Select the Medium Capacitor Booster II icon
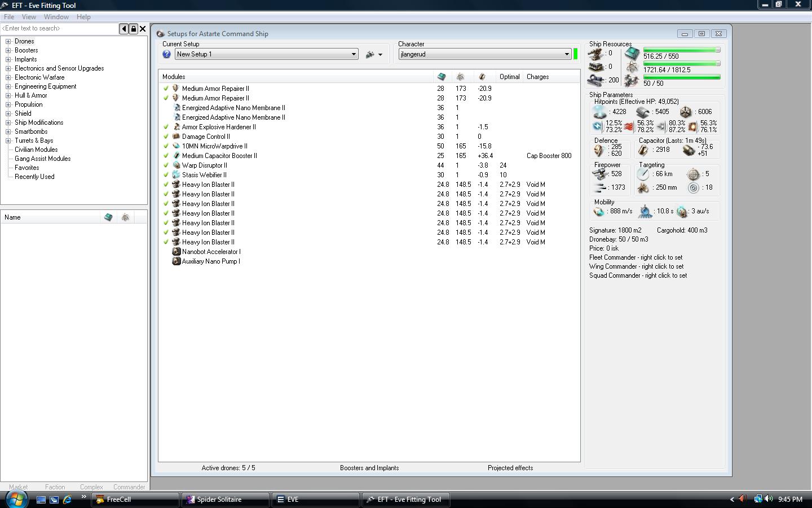 coord(176,156)
